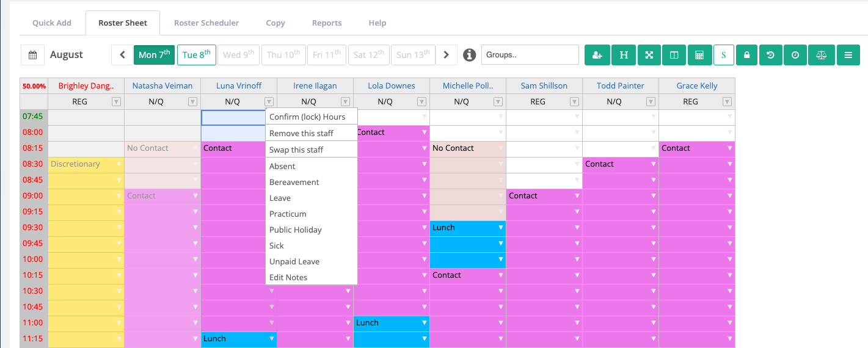Open the calculator icon button
Image resolution: width=868 pixels, height=348 pixels.
[x=699, y=55]
